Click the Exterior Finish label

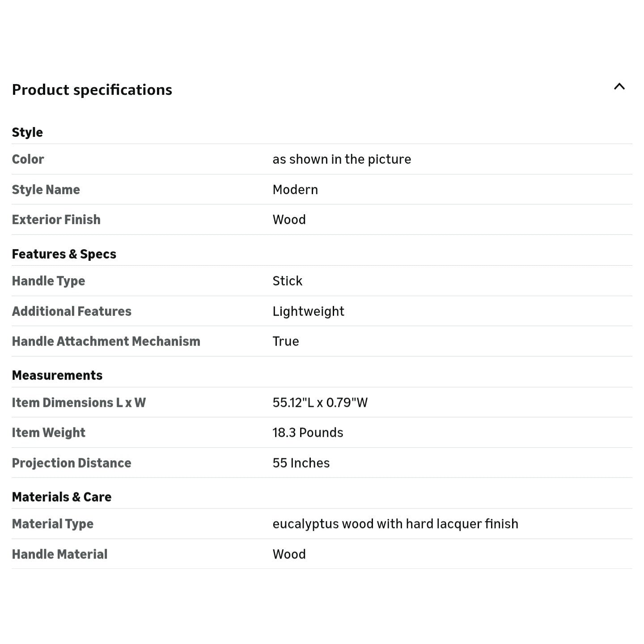(x=56, y=220)
